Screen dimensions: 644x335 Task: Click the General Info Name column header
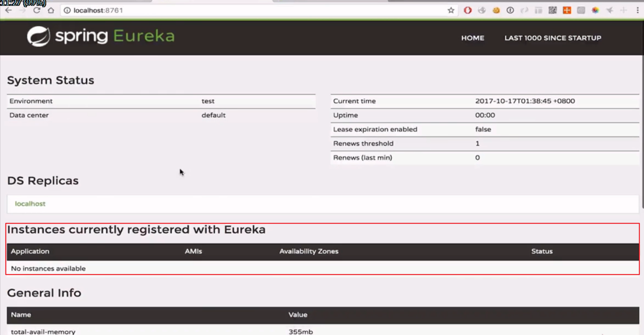21,315
